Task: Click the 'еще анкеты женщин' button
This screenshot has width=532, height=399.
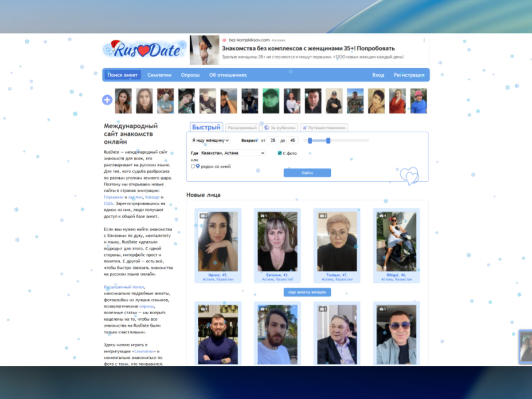Action: (307, 292)
